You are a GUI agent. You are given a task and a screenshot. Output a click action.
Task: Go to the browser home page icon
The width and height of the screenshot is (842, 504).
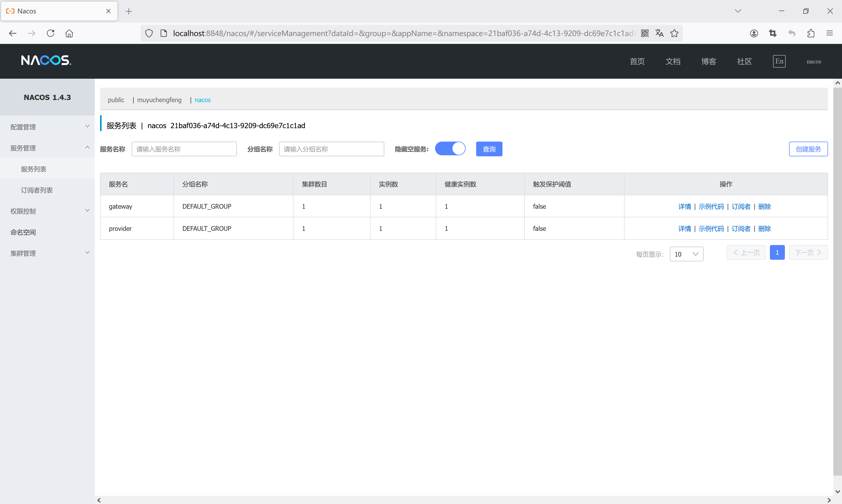69,33
